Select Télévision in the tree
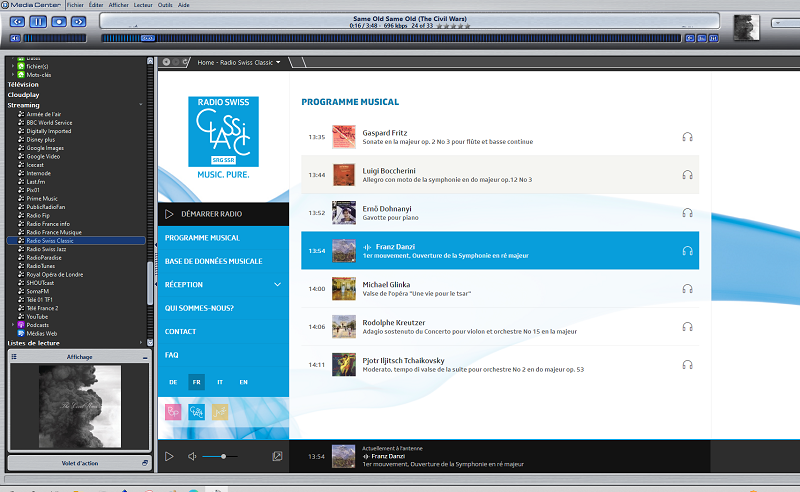The width and height of the screenshot is (800, 492). pyautogui.click(x=23, y=85)
